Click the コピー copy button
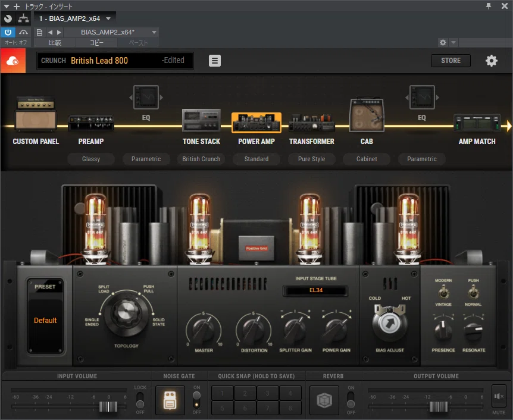The image size is (513, 420). click(96, 42)
